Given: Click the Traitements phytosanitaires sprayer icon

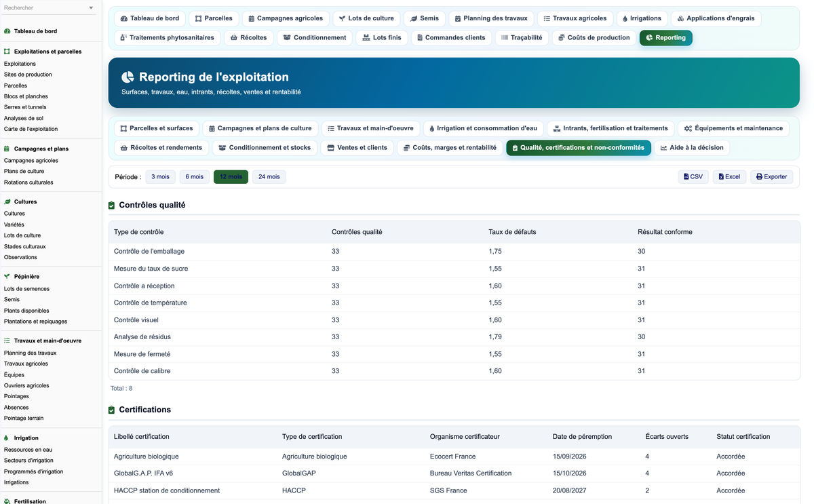Looking at the screenshot, I should 123,38.
